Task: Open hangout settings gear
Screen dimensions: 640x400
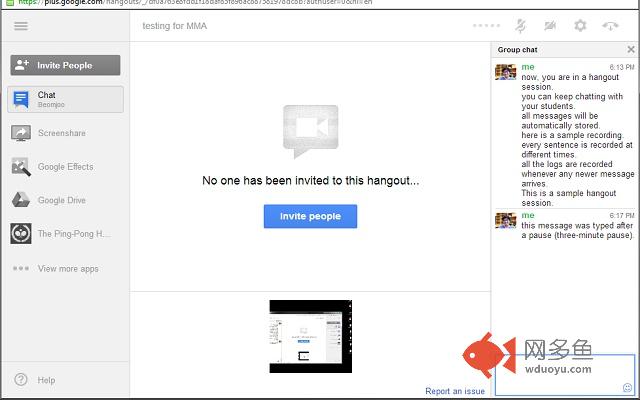Action: click(580, 26)
